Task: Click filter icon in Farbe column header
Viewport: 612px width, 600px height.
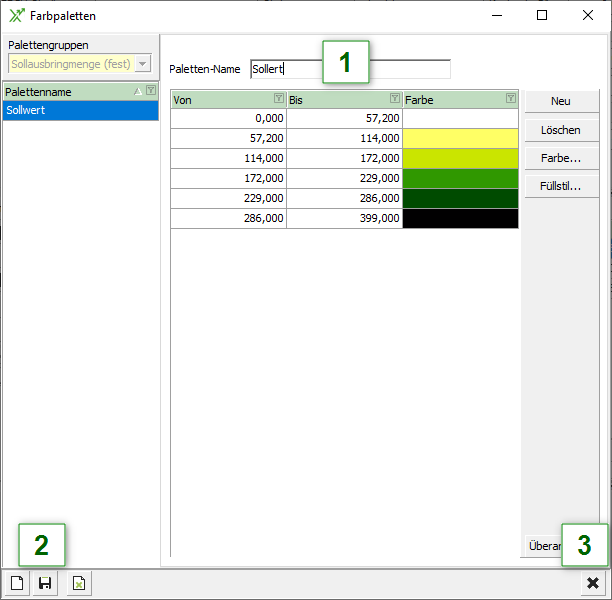Action: (x=511, y=98)
